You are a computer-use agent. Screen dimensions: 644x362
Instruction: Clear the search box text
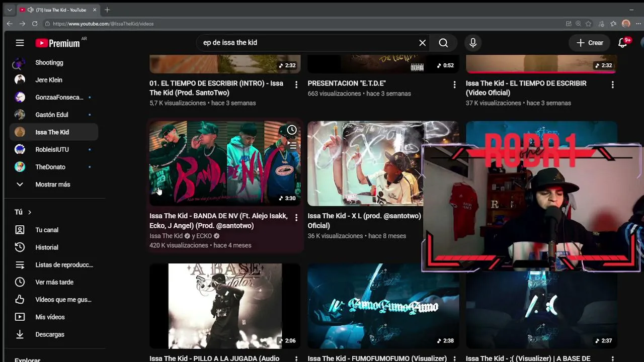(x=423, y=43)
